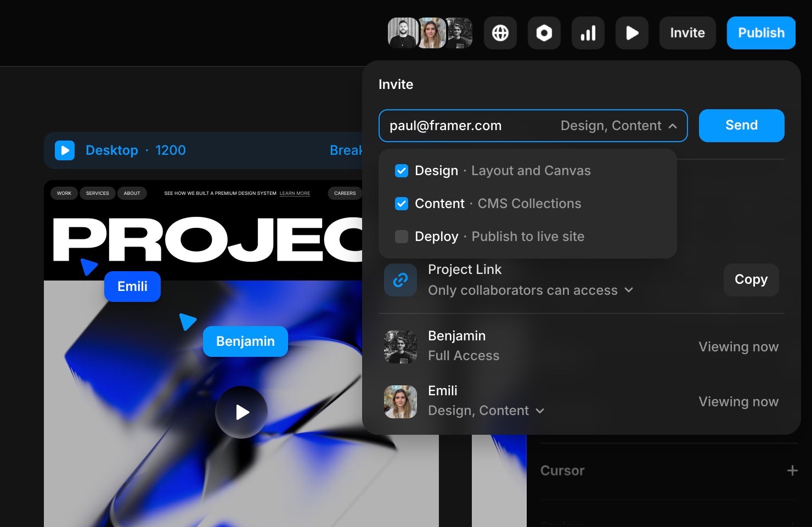Click the plus icon next to Cursor
The height and width of the screenshot is (527, 812).
coord(793,470)
